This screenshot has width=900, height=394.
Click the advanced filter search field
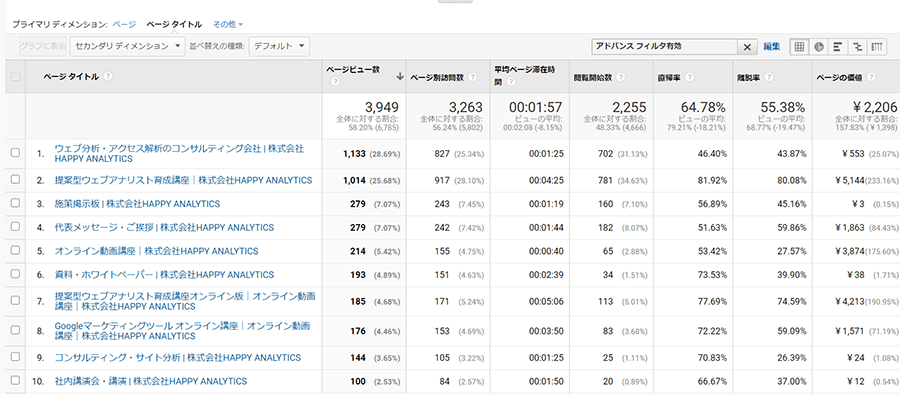pyautogui.click(x=665, y=47)
